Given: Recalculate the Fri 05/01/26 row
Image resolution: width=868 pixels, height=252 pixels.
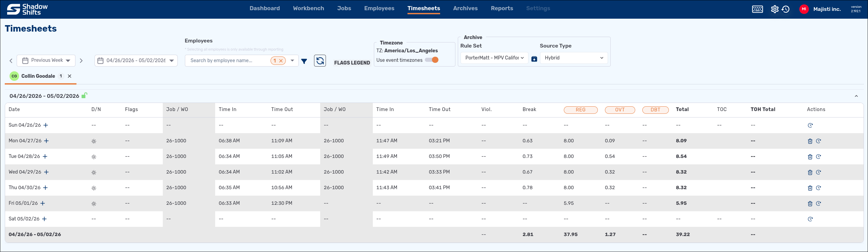Looking at the screenshot, I should (818, 203).
